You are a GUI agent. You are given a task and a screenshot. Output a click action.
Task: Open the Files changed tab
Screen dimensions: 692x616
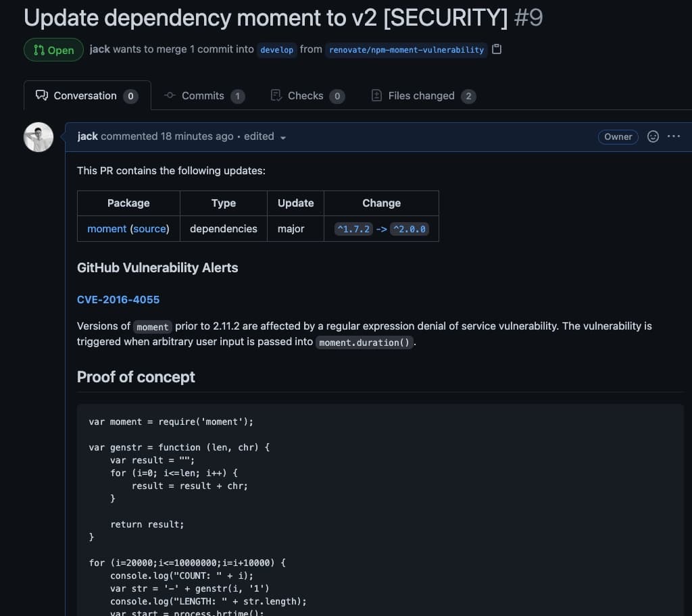pos(424,96)
